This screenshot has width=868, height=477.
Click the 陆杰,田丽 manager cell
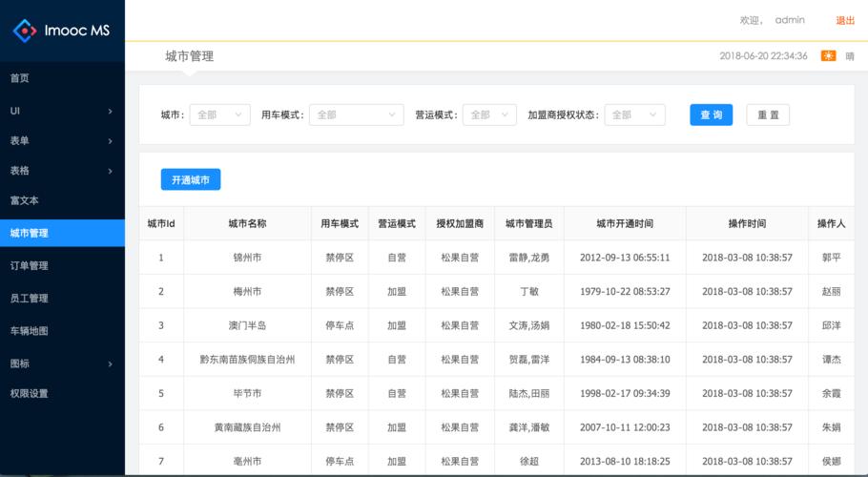click(x=529, y=393)
